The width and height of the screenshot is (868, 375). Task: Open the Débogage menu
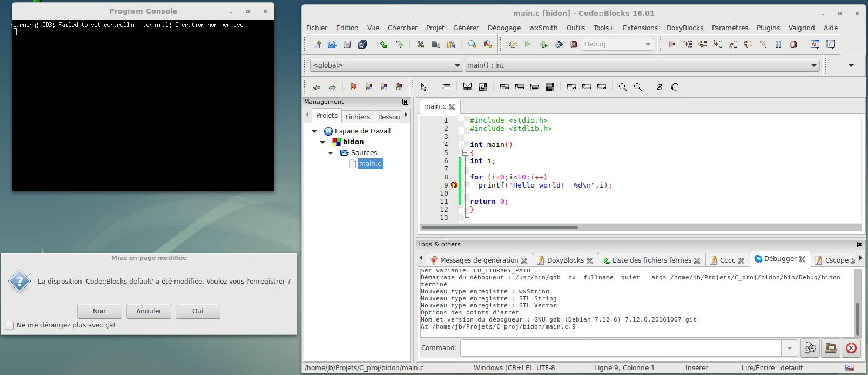[x=504, y=28]
